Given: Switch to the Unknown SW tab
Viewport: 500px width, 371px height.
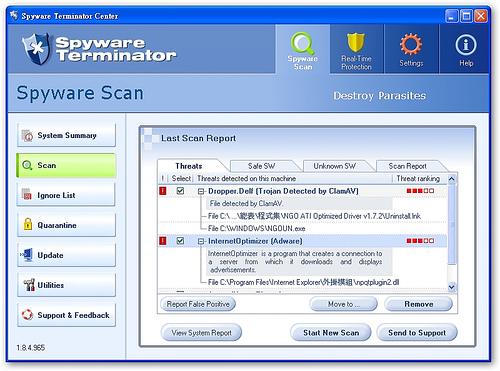Looking at the screenshot, I should coord(335,166).
